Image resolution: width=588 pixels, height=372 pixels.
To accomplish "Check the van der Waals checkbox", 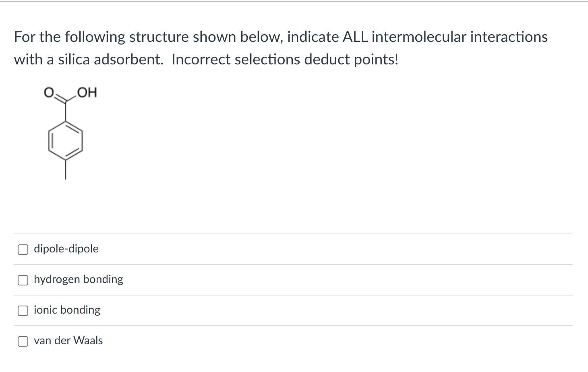I will (x=23, y=341).
